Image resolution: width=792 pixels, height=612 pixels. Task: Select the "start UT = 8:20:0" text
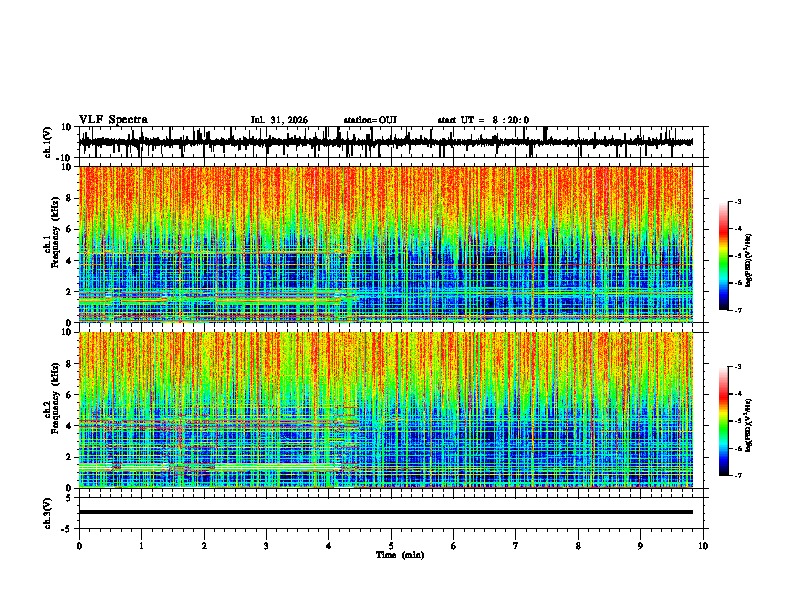483,120
